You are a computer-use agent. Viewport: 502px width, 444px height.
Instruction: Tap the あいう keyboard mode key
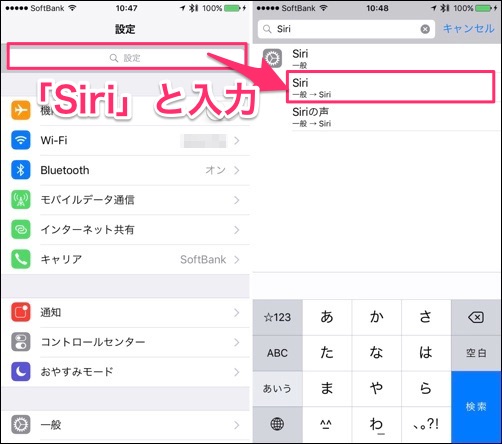pyautogui.click(x=277, y=388)
